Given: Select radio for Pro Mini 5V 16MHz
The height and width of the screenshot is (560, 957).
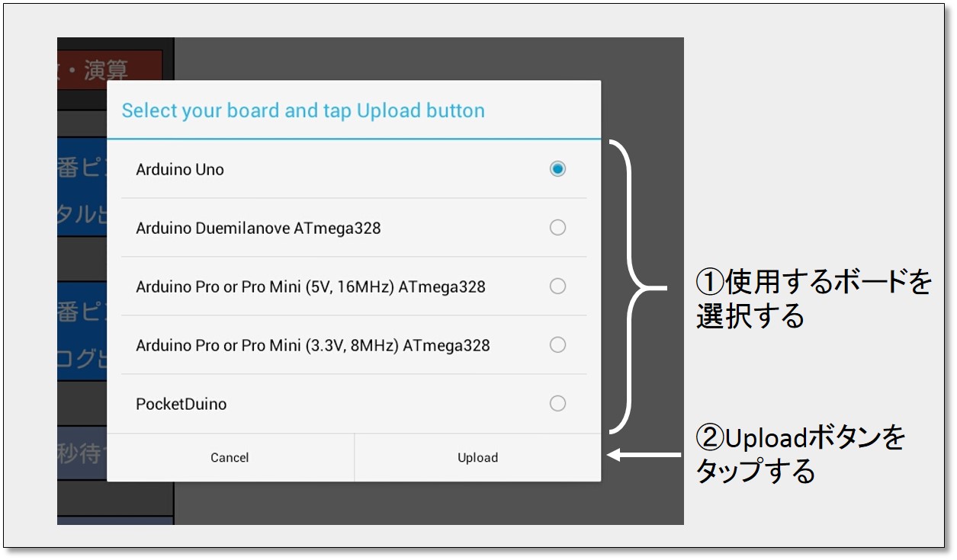Looking at the screenshot, I should click(557, 286).
